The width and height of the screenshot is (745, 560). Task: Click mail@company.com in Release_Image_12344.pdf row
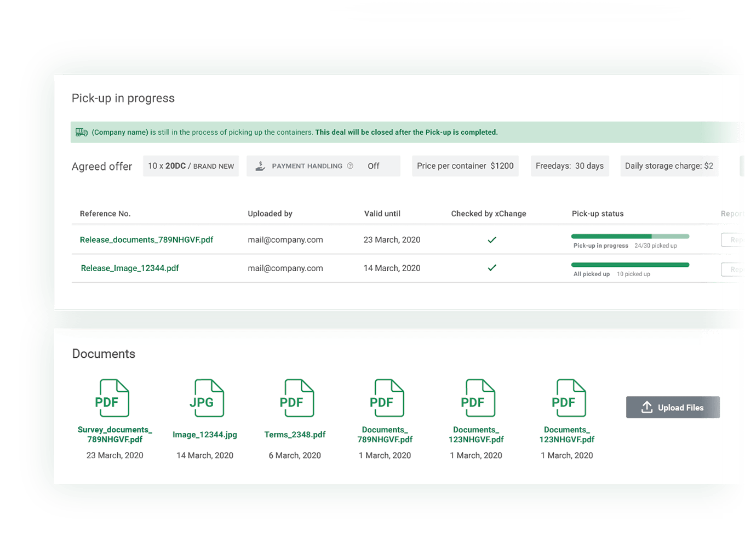click(285, 268)
